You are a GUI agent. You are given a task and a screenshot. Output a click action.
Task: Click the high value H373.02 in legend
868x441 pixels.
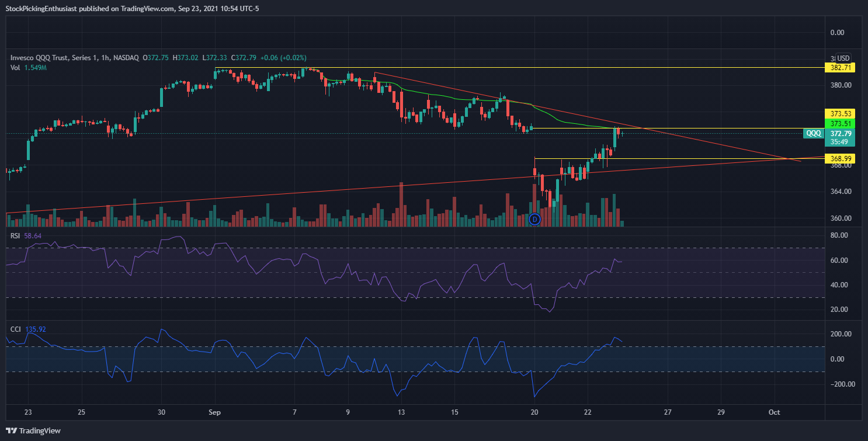tap(186, 58)
